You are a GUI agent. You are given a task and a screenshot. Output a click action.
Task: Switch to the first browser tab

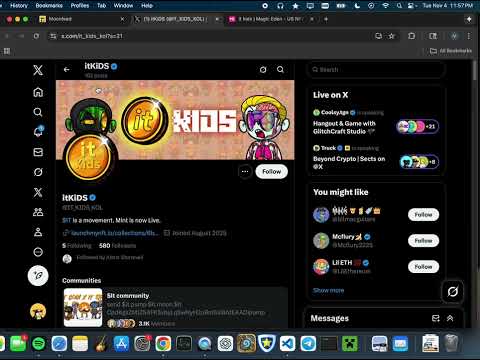[x=82, y=19]
